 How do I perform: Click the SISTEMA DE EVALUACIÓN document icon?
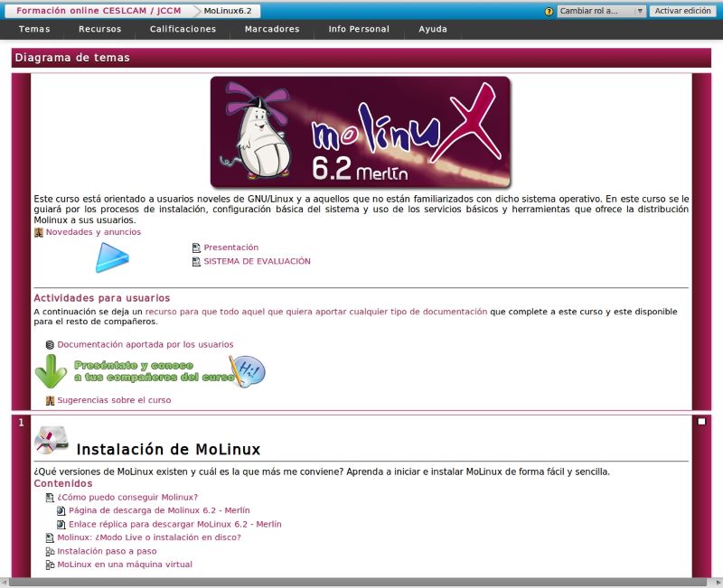(x=196, y=262)
